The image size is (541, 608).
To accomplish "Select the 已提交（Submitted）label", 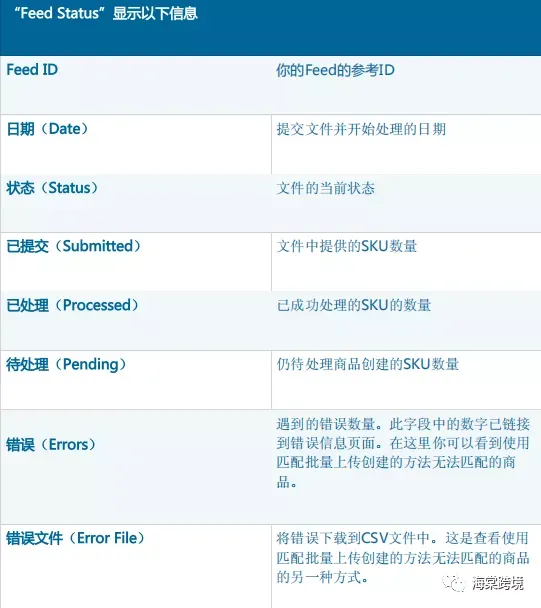I will click(x=74, y=246).
